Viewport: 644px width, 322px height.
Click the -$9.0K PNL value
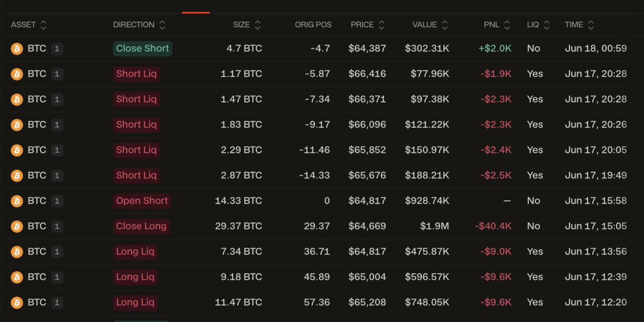click(496, 252)
